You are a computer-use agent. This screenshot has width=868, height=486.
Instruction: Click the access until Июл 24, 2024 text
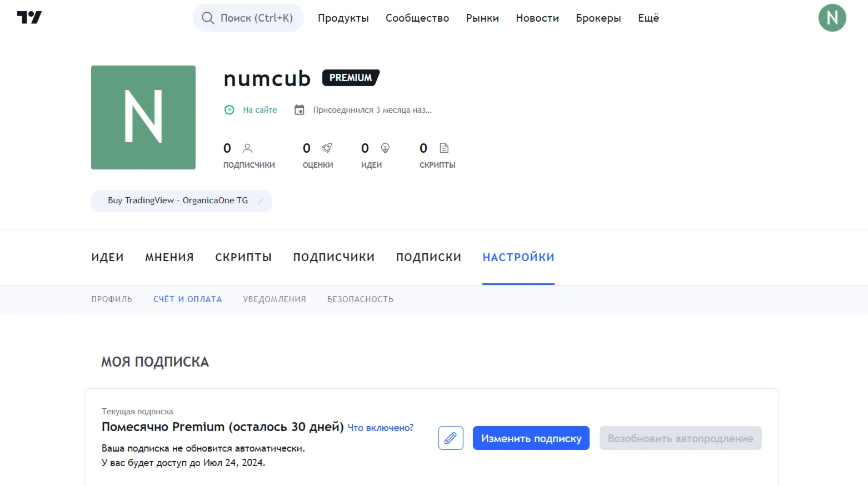[183, 463]
